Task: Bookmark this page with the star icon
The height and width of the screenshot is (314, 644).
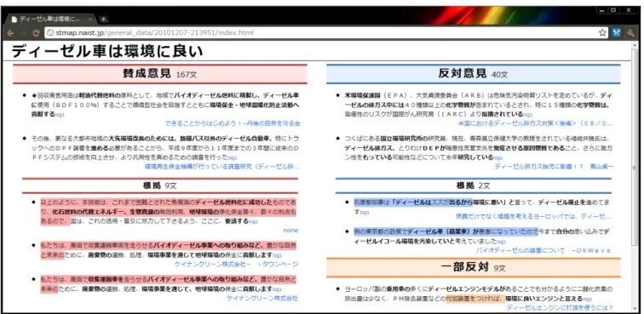Action: coord(602,33)
